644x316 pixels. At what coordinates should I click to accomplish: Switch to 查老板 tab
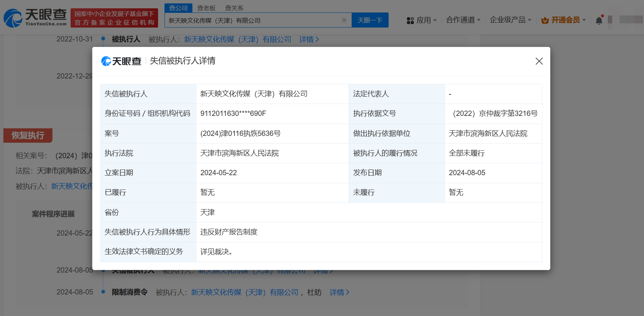coord(206,8)
